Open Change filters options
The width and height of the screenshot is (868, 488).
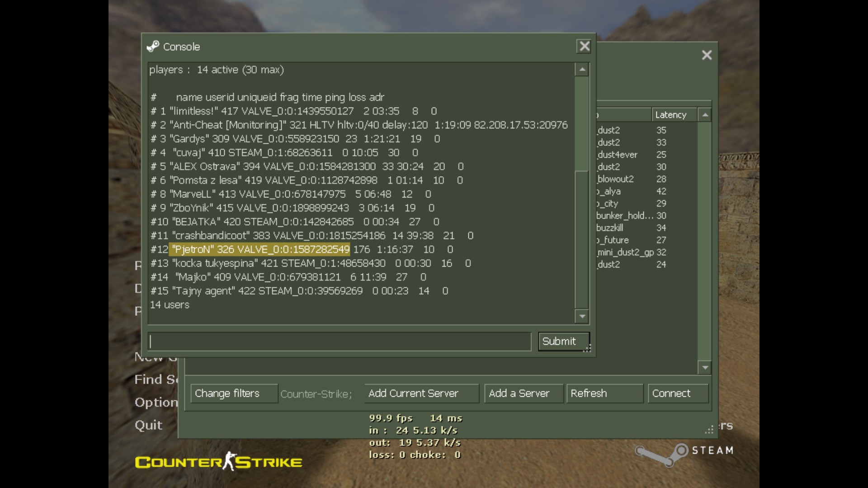point(234,394)
